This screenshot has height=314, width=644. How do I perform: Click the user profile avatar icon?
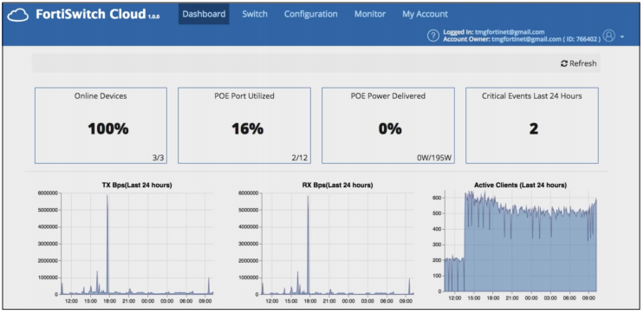608,36
